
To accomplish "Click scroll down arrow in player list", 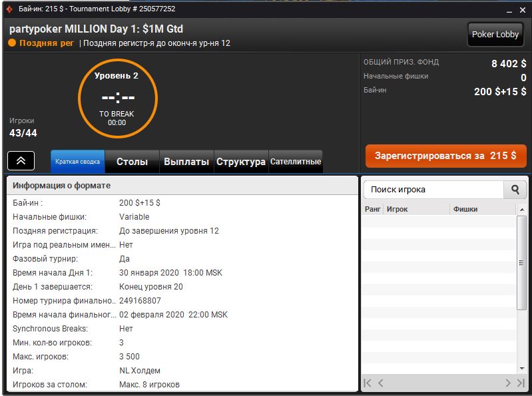I will (x=522, y=369).
